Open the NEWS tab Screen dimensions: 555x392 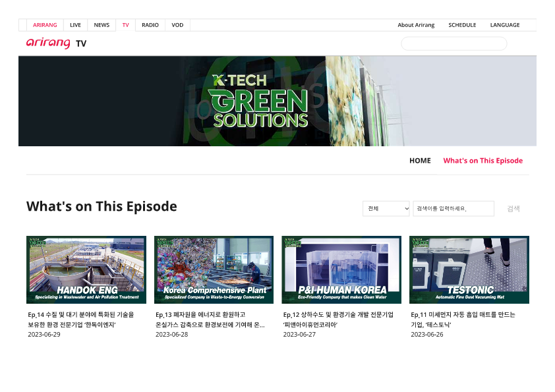coord(102,25)
